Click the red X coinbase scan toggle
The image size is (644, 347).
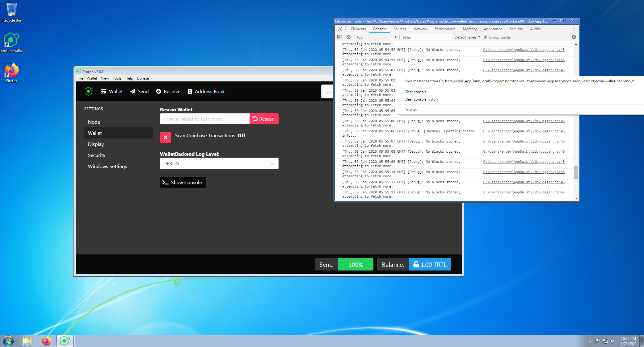coord(166,137)
